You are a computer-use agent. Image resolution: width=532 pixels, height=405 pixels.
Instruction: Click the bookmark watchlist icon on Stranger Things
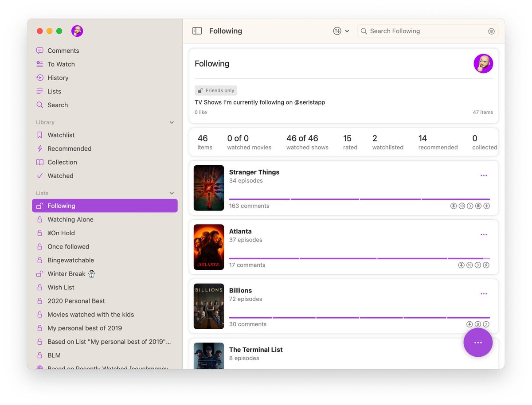(478, 206)
